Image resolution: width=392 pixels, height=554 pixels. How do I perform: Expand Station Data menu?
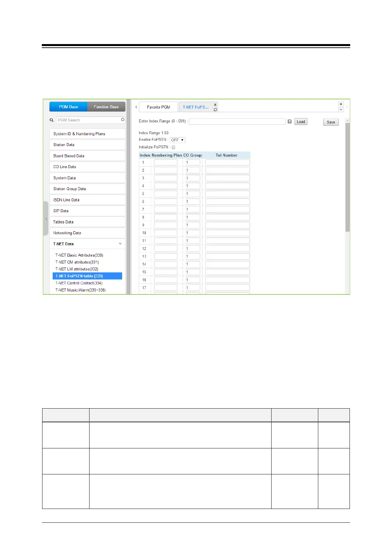(87, 145)
